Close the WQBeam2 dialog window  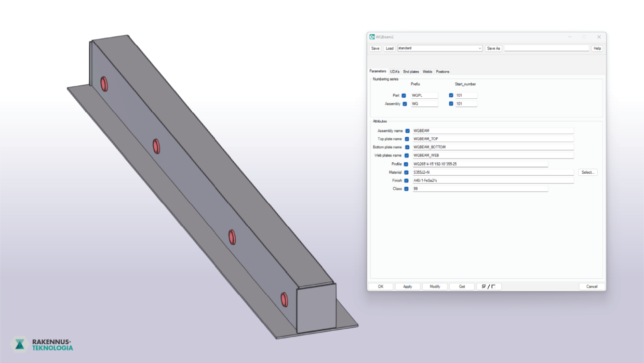pyautogui.click(x=599, y=37)
